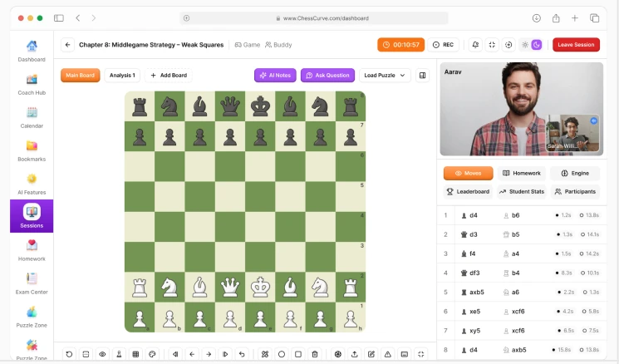The width and height of the screenshot is (619, 364).
Task: Toggle session recording with REC button
Action: pyautogui.click(x=444, y=45)
